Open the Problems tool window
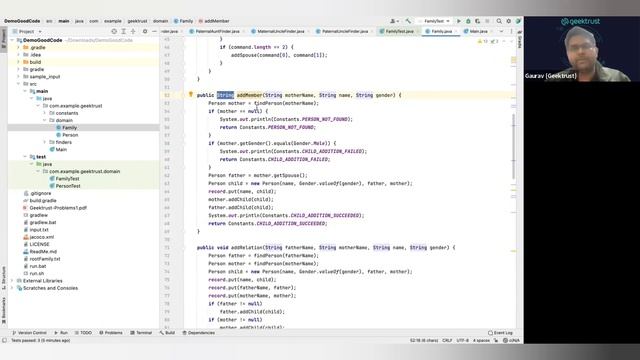The image size is (640, 360). pyautogui.click(x=111, y=333)
